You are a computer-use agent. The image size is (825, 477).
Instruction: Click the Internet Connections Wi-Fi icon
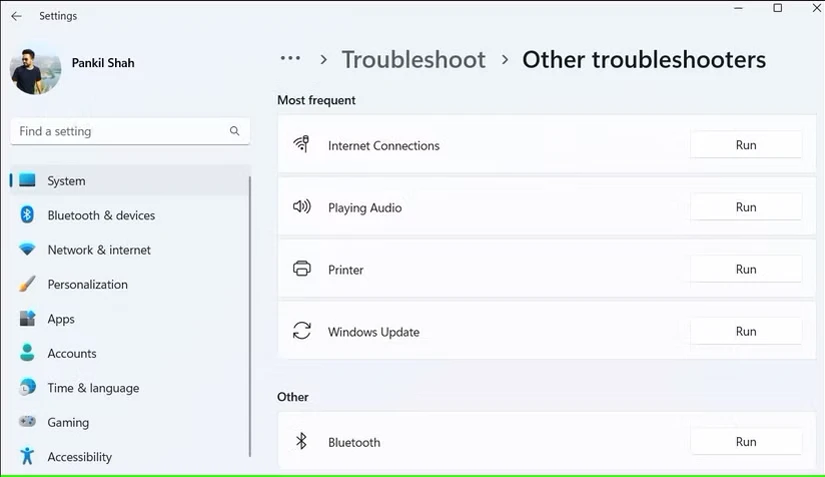click(301, 144)
